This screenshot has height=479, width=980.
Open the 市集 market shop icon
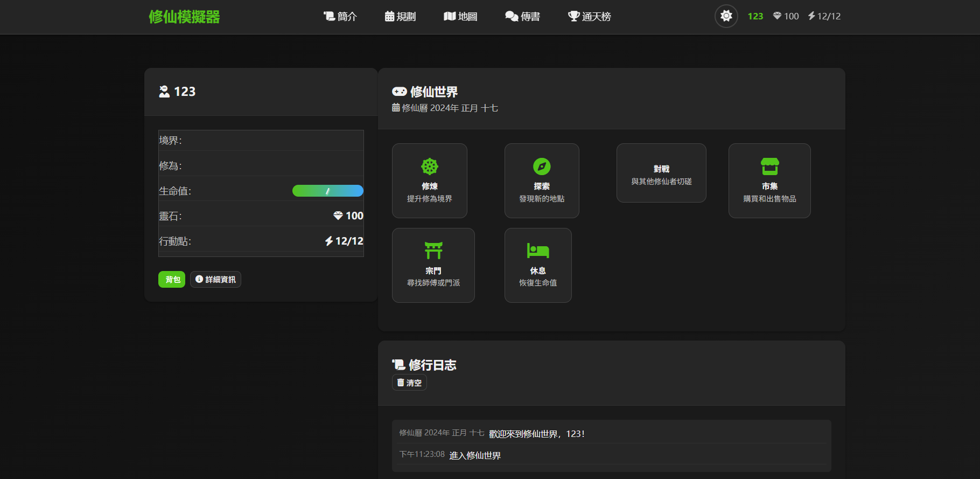(x=769, y=166)
